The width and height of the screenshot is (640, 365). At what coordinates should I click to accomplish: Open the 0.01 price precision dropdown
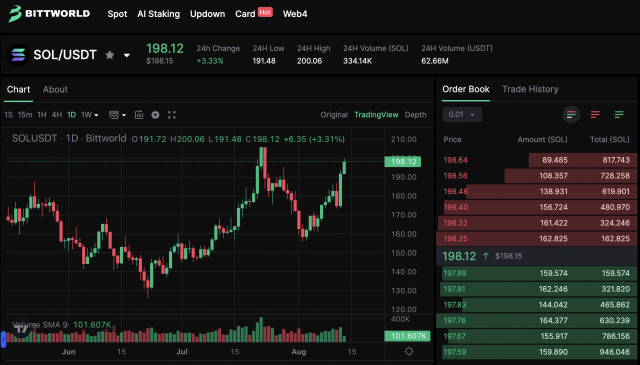[x=462, y=114]
